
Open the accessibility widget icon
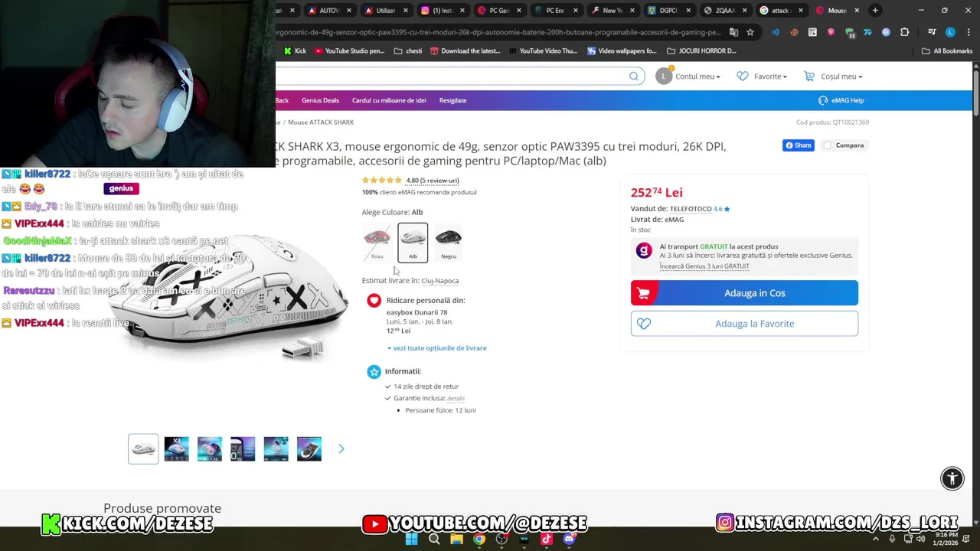coord(952,478)
